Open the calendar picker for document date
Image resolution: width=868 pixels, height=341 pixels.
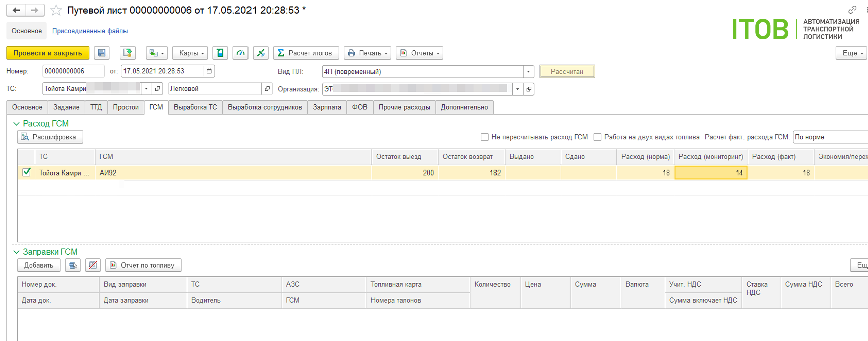pyautogui.click(x=209, y=71)
